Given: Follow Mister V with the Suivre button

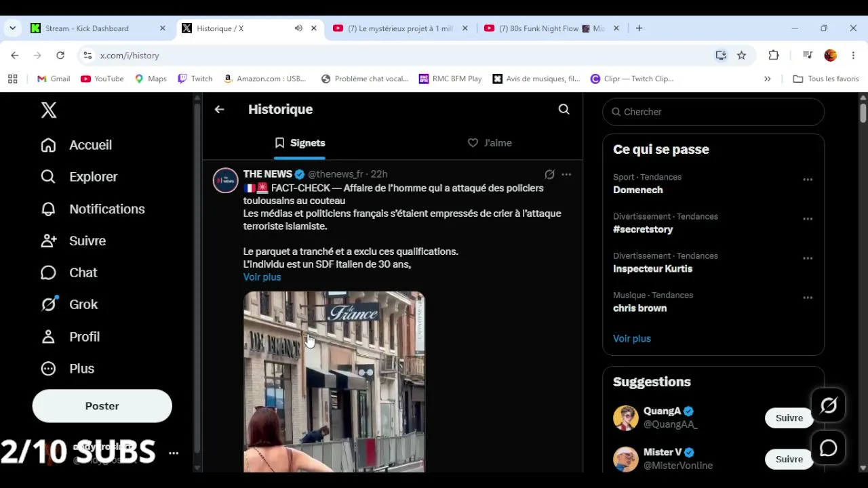Looking at the screenshot, I should point(789,460).
